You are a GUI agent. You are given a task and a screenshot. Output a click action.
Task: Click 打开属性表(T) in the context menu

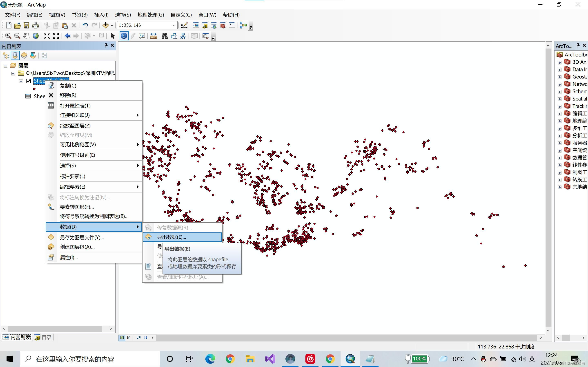tap(75, 106)
